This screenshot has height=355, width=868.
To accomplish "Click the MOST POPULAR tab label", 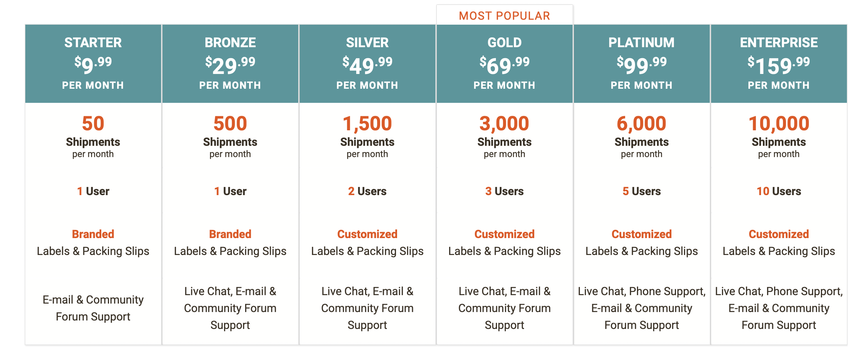I will (504, 16).
